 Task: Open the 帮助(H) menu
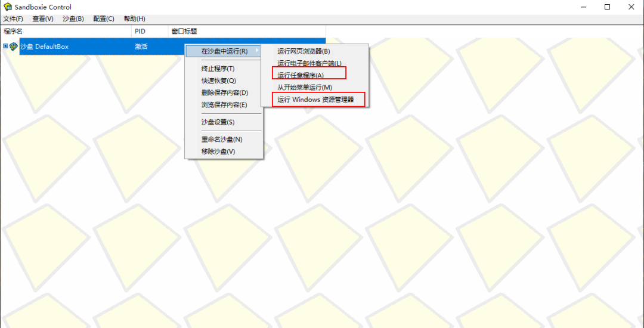(x=134, y=18)
